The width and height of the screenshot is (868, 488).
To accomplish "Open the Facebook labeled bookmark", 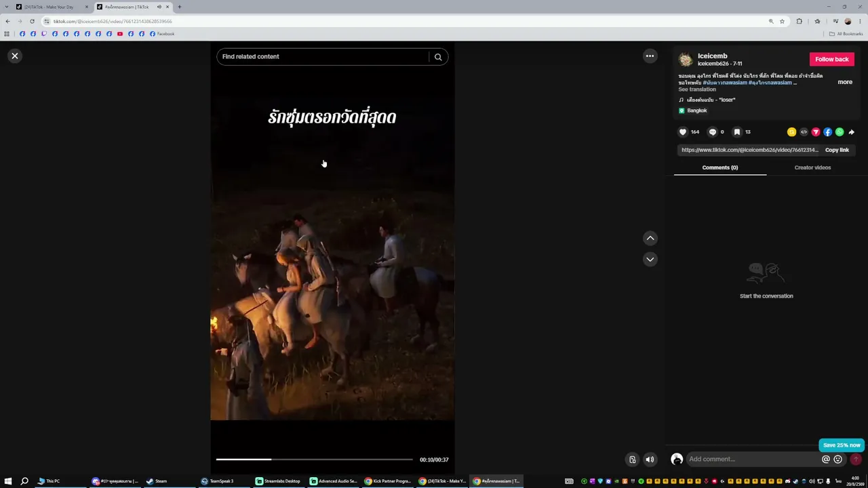I will coord(162,34).
